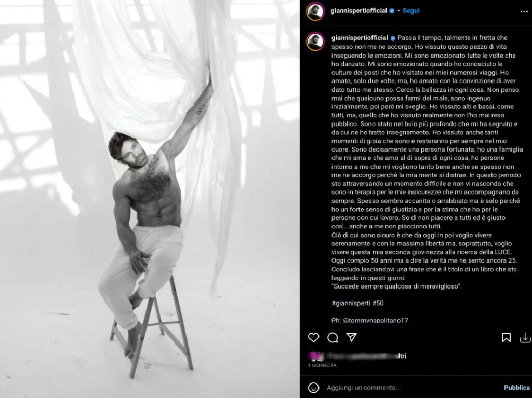
Task: Save the post with bookmark icon
Action: (506, 337)
